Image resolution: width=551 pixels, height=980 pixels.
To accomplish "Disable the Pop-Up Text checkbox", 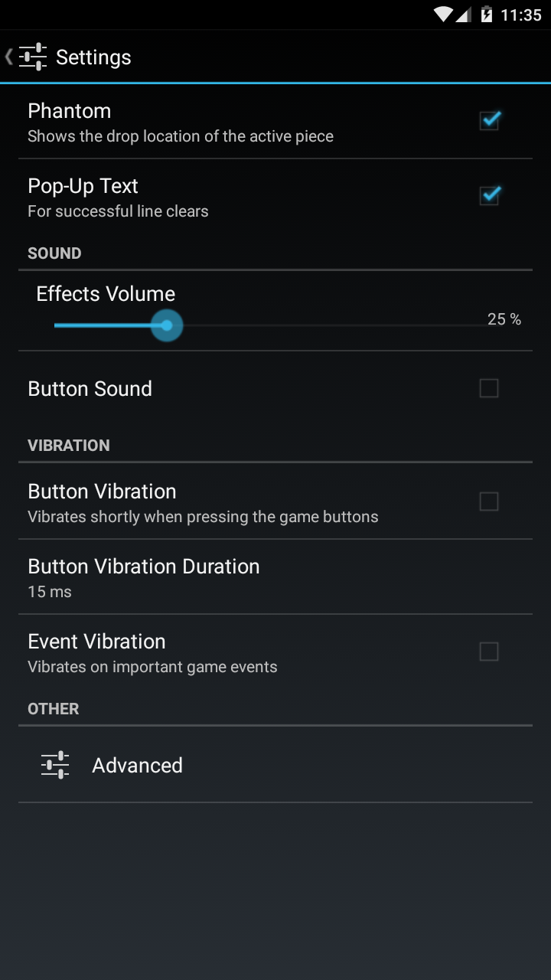I will pyautogui.click(x=489, y=195).
